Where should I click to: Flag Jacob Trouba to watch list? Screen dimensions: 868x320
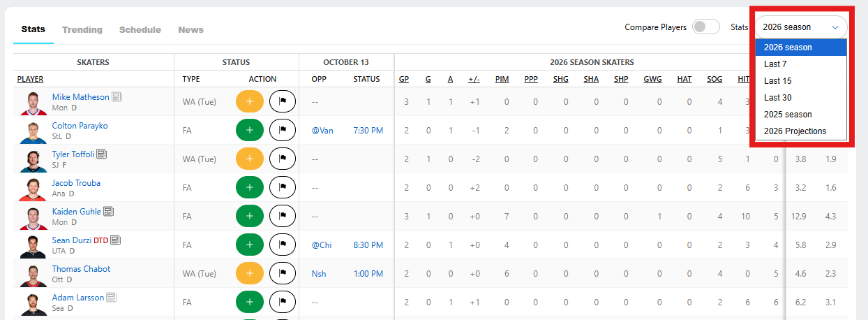(282, 187)
